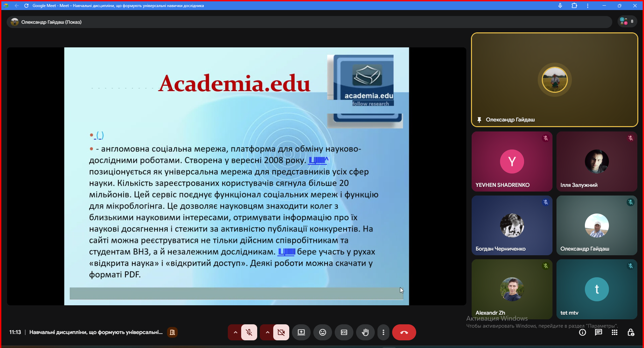Image resolution: width=644 pixels, height=348 pixels.
Task: Open the underlined link after "2008 року."
Action: coord(318,160)
